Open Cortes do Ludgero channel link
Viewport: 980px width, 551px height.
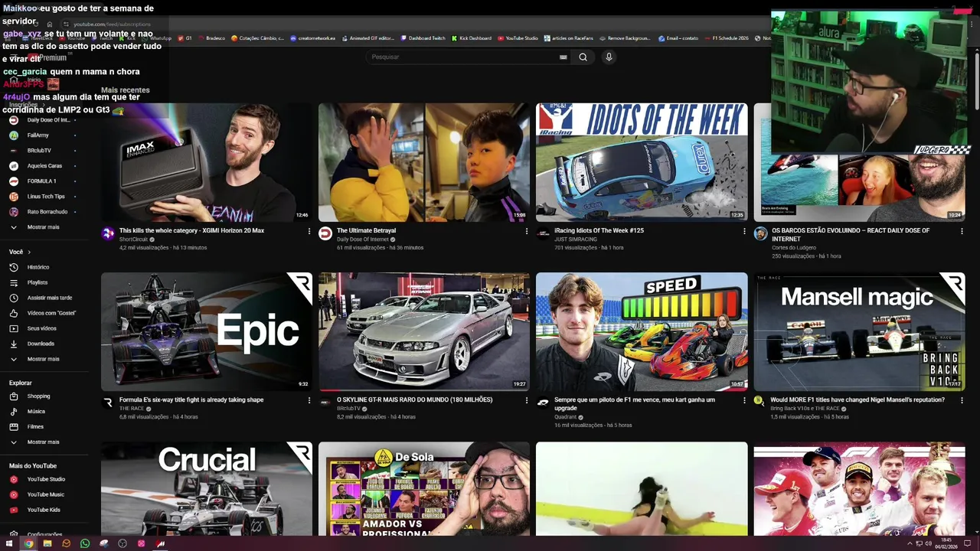pos(793,248)
